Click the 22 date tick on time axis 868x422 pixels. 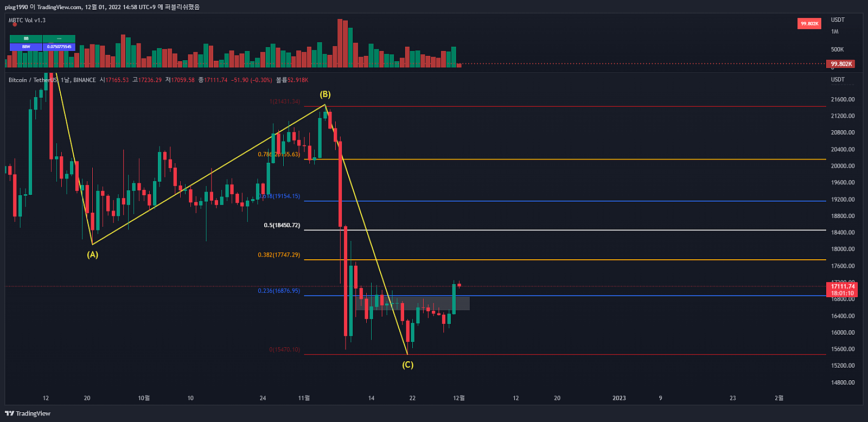pos(412,398)
